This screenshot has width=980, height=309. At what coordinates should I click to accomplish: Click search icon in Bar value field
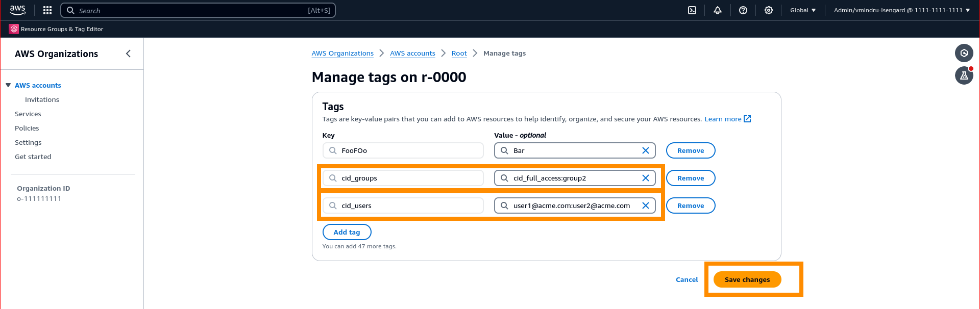pyautogui.click(x=504, y=150)
